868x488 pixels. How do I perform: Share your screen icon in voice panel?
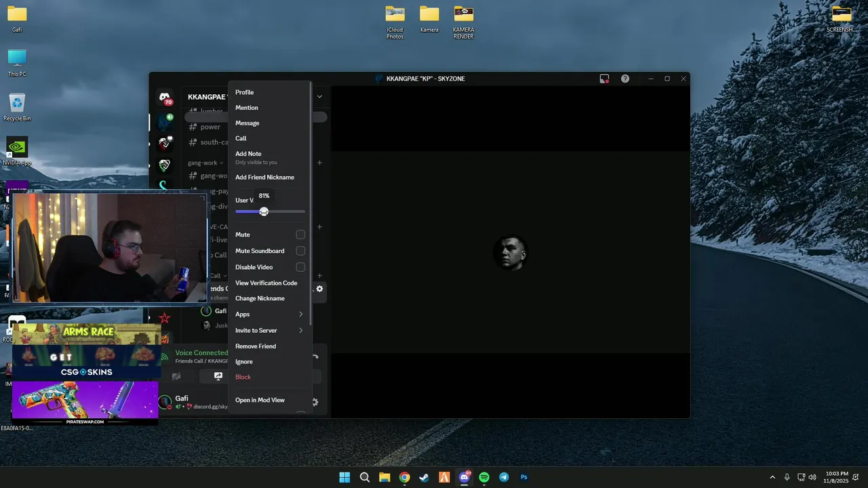point(218,376)
